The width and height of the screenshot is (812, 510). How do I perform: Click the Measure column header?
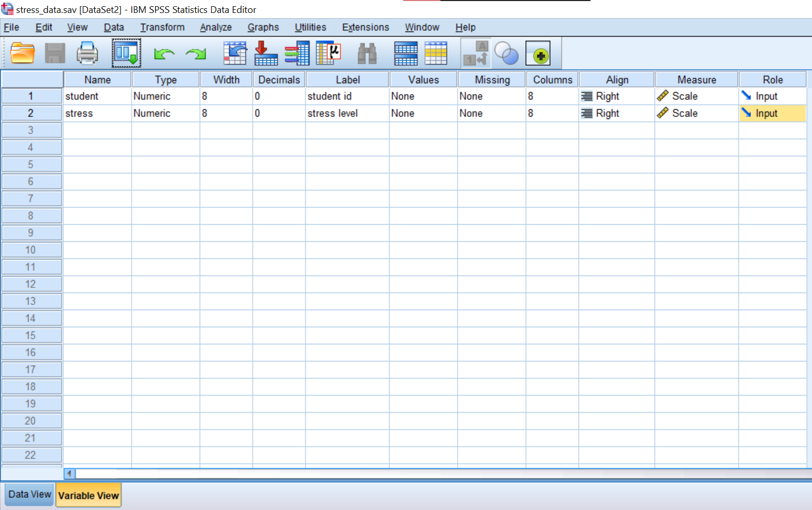(697, 80)
